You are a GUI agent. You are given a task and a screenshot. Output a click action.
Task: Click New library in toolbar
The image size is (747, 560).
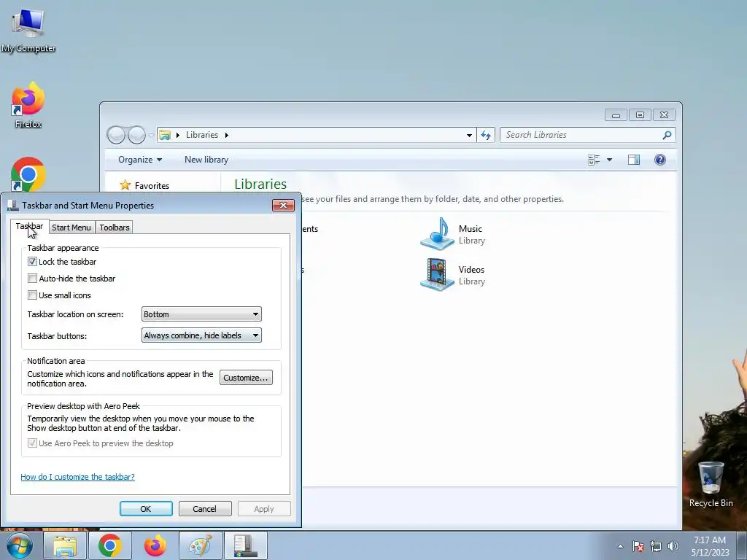[x=206, y=160]
